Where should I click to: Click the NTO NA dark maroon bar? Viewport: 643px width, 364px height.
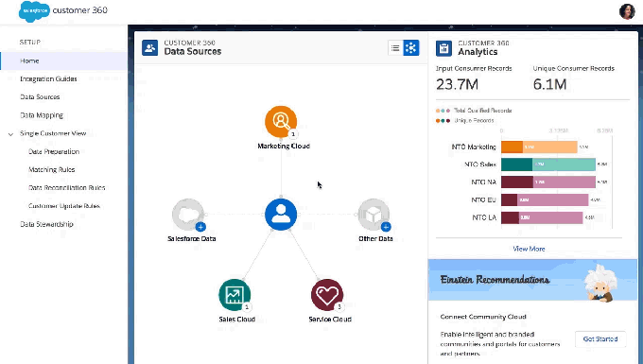tap(517, 182)
